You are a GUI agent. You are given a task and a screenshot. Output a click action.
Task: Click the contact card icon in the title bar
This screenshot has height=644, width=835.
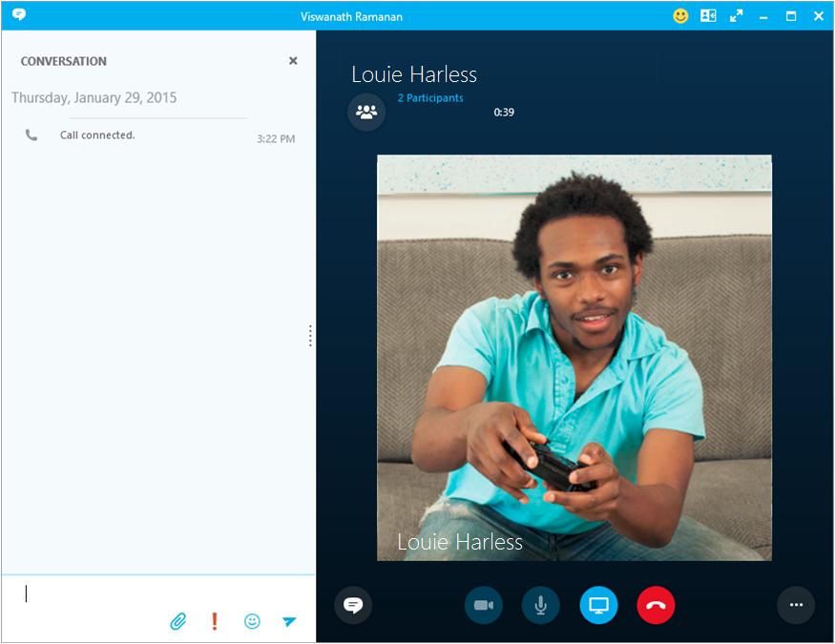(x=708, y=15)
